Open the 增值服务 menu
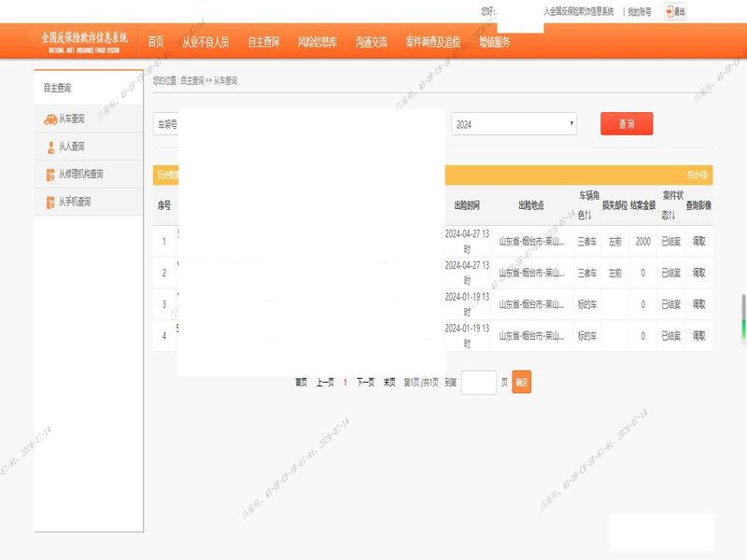The image size is (747, 560). (x=495, y=42)
